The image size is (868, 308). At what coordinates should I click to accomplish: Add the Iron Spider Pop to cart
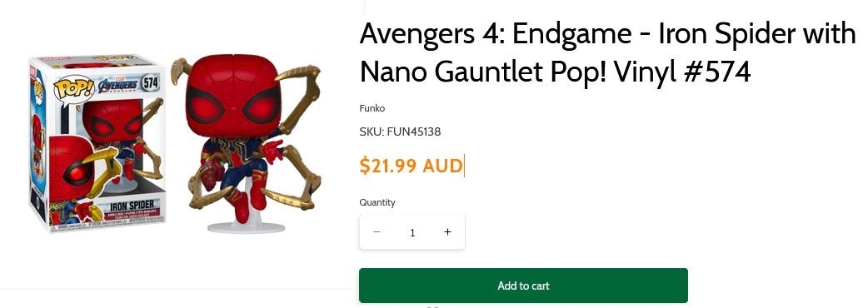pyautogui.click(x=523, y=286)
